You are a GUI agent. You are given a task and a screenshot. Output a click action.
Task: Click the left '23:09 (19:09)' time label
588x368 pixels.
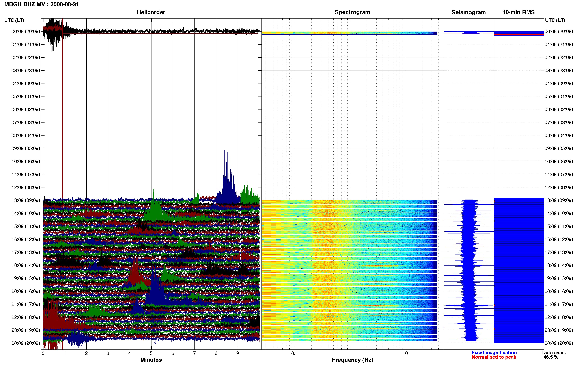click(x=26, y=330)
